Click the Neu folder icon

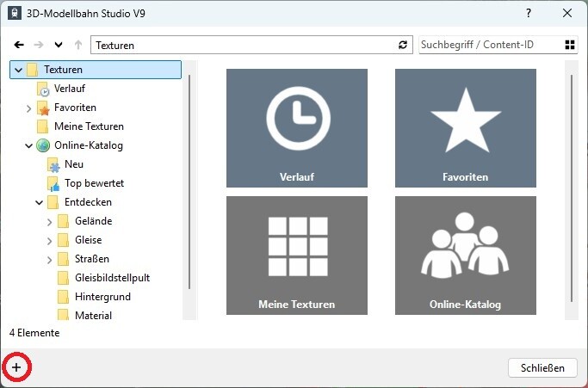(53, 165)
